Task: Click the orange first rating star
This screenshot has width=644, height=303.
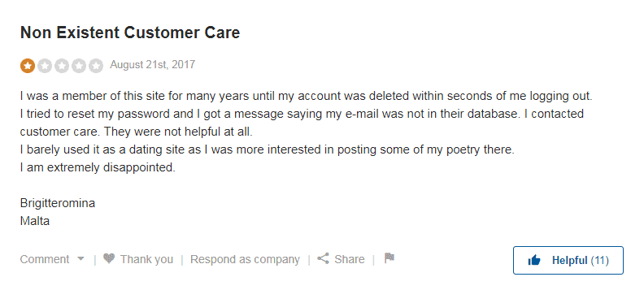Action: (28, 66)
